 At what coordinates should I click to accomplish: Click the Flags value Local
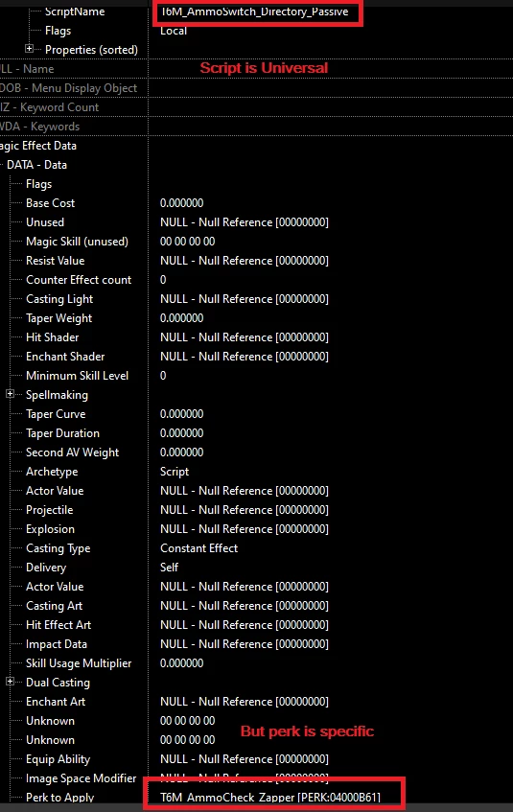(x=174, y=31)
